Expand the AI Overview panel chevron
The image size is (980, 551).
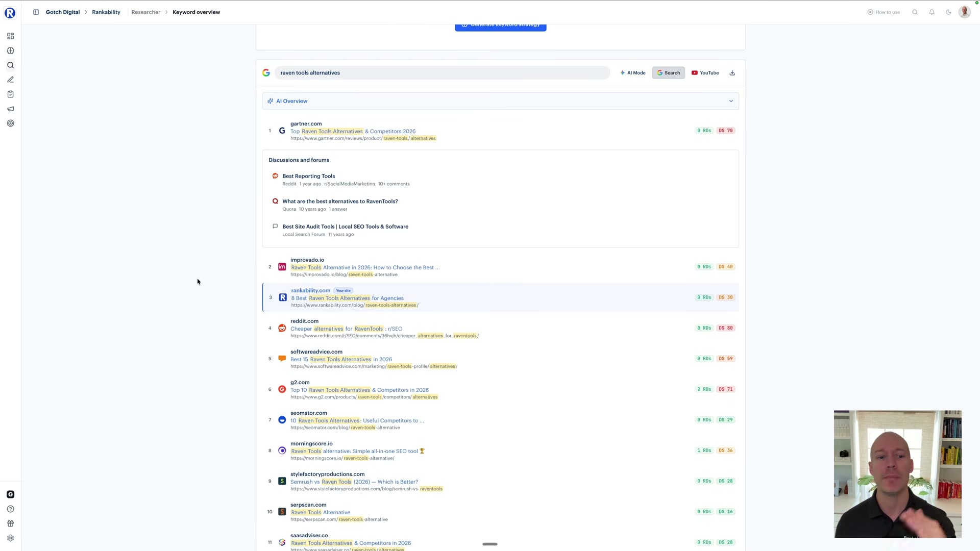(x=731, y=101)
